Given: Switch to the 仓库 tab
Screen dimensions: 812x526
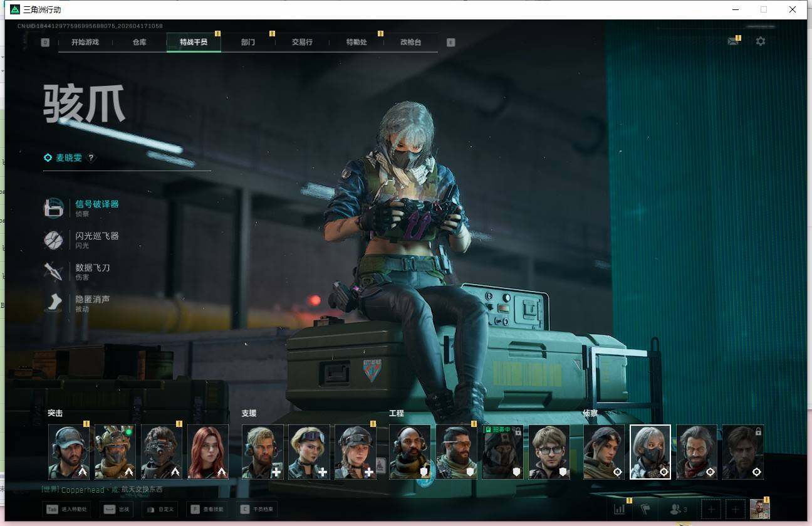Looking at the screenshot, I should coord(139,42).
